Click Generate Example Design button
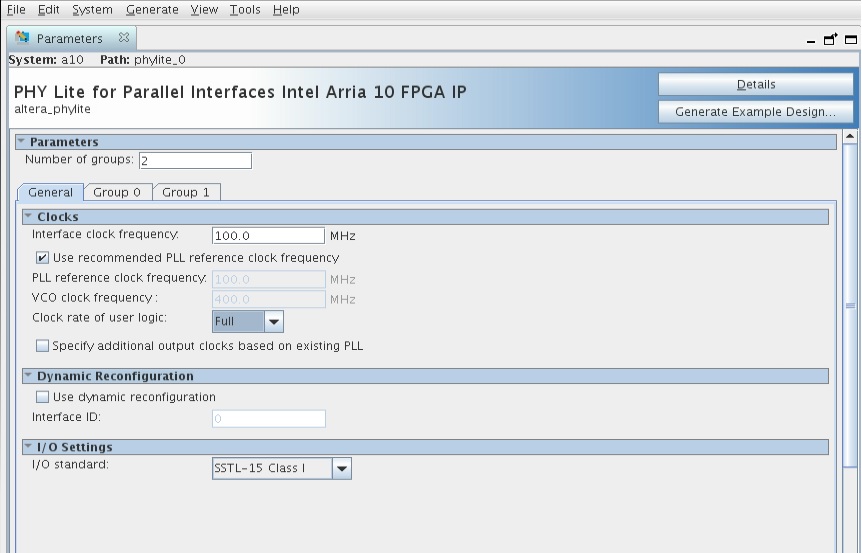The height and width of the screenshot is (553, 862). (x=755, y=111)
